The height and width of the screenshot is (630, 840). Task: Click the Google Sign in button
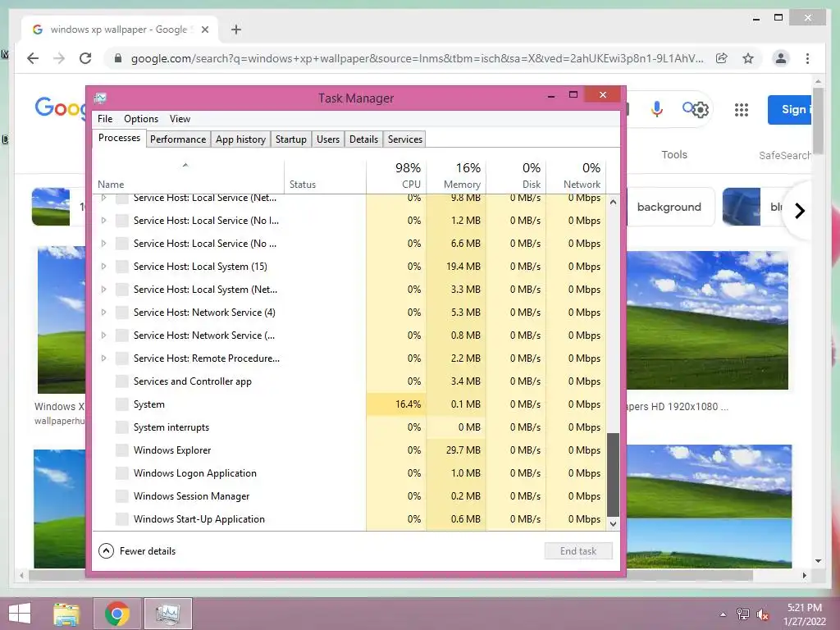tap(790, 110)
